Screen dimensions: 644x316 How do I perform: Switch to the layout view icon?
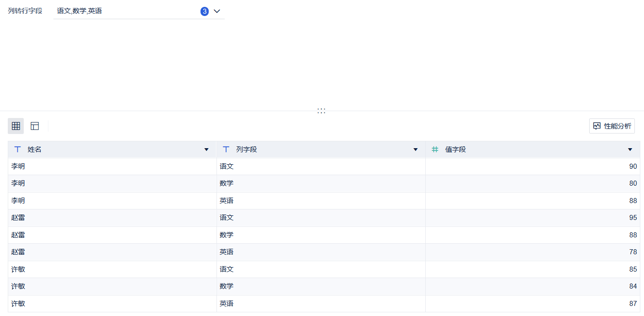[35, 126]
